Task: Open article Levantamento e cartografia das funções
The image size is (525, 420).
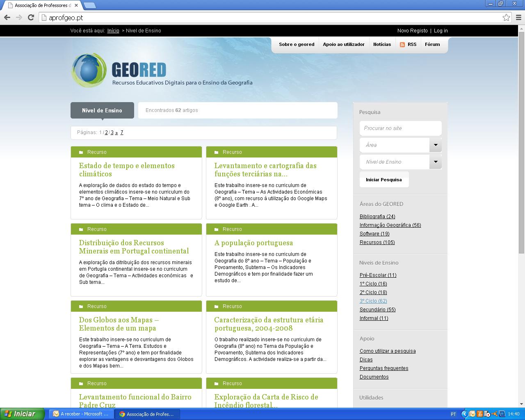Action: coord(265,170)
